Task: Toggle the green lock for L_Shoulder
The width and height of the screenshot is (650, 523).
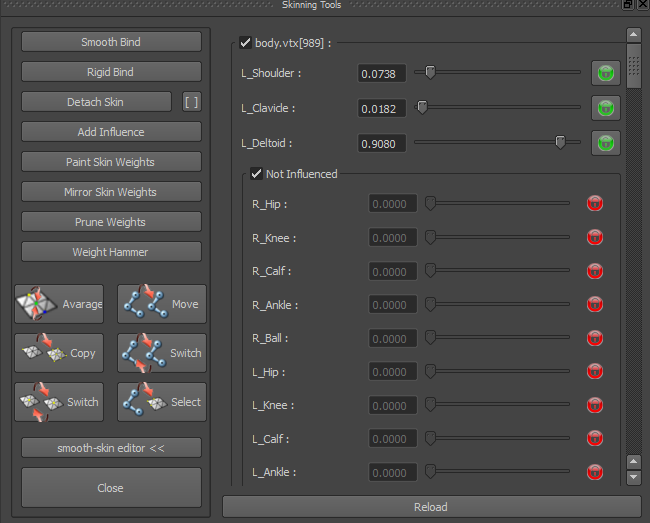Action: click(x=606, y=73)
